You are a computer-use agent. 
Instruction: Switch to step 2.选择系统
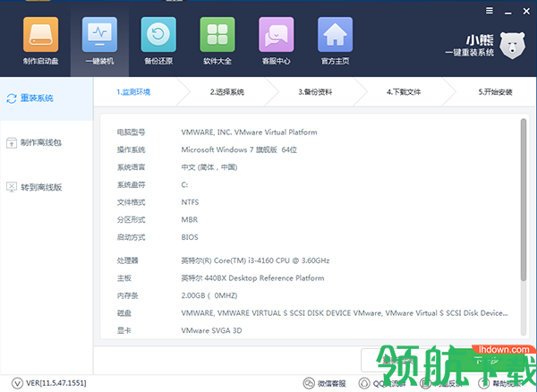(x=227, y=92)
